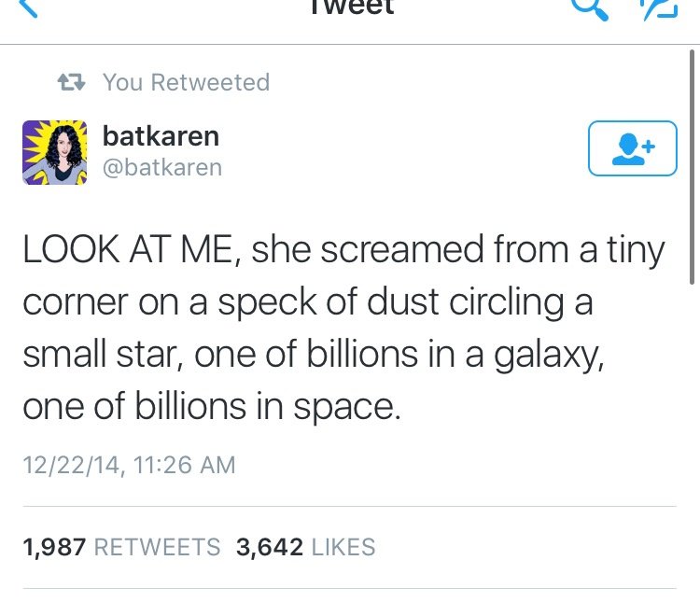Screen dimensions: 700x602
Task: Click the 12/22/14, 11:26 AM timestamp
Action: tap(129, 464)
